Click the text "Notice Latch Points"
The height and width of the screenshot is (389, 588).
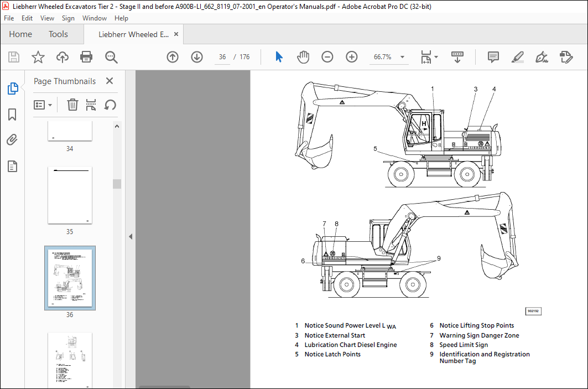[x=332, y=354]
